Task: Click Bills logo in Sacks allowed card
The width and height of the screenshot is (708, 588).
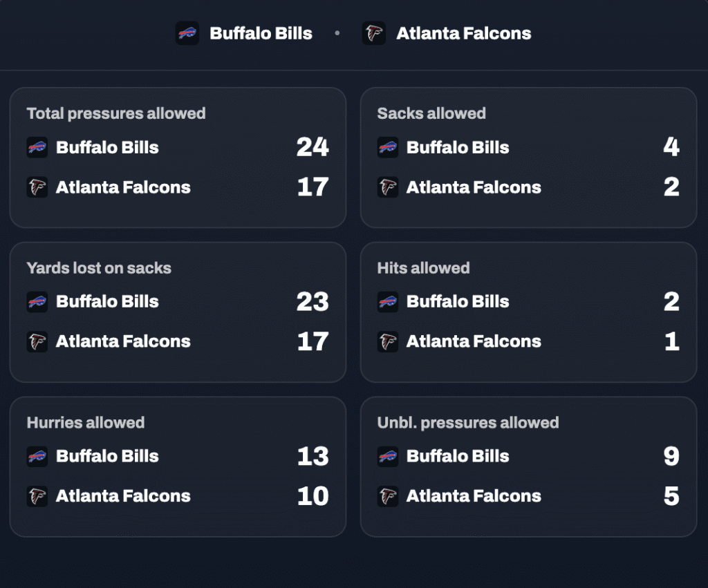Action: click(388, 147)
